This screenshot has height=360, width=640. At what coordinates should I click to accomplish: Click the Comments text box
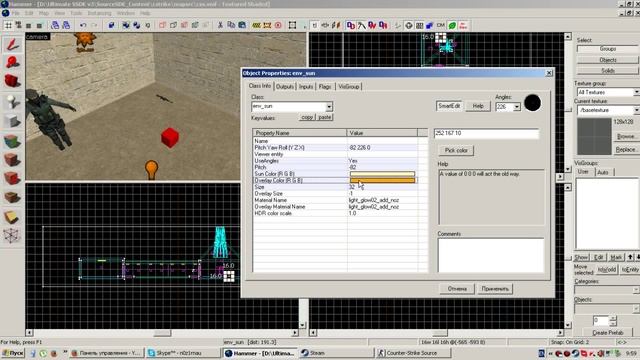point(491,255)
